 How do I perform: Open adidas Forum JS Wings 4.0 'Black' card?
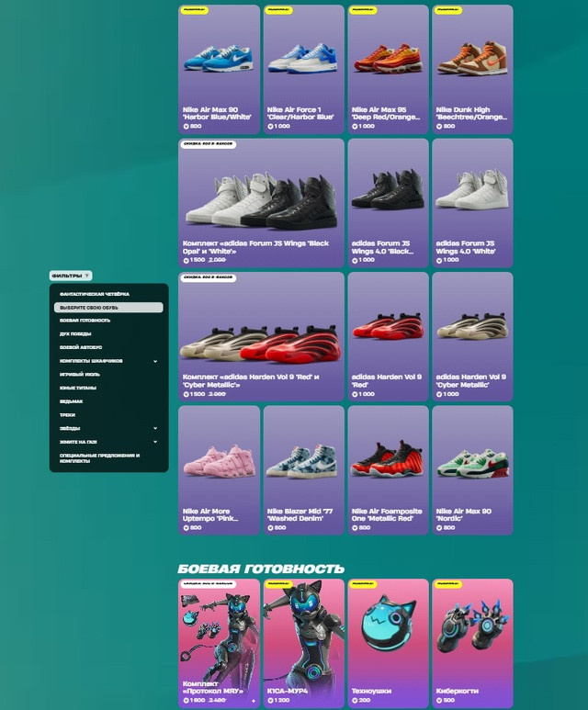389,203
